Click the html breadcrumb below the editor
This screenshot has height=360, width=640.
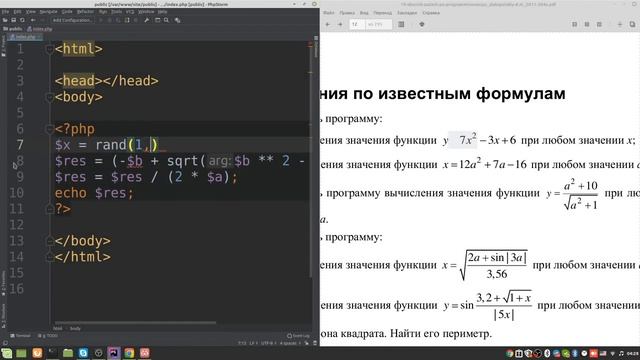[x=58, y=328]
